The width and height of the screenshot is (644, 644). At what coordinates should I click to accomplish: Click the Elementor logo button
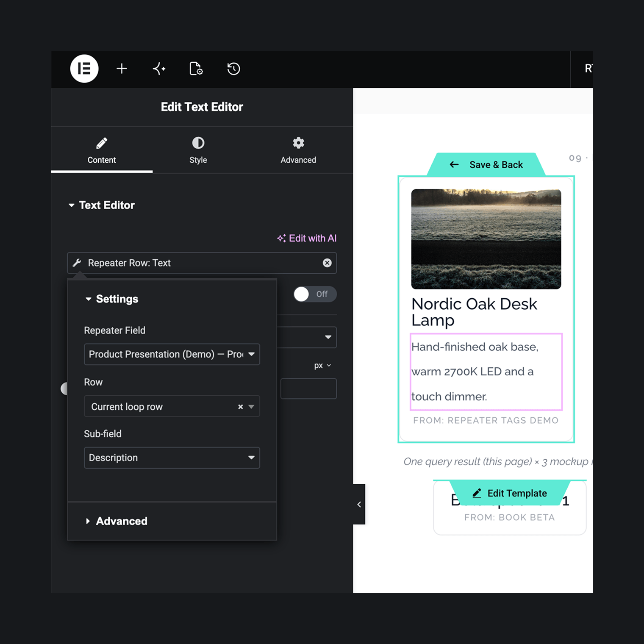click(x=84, y=69)
